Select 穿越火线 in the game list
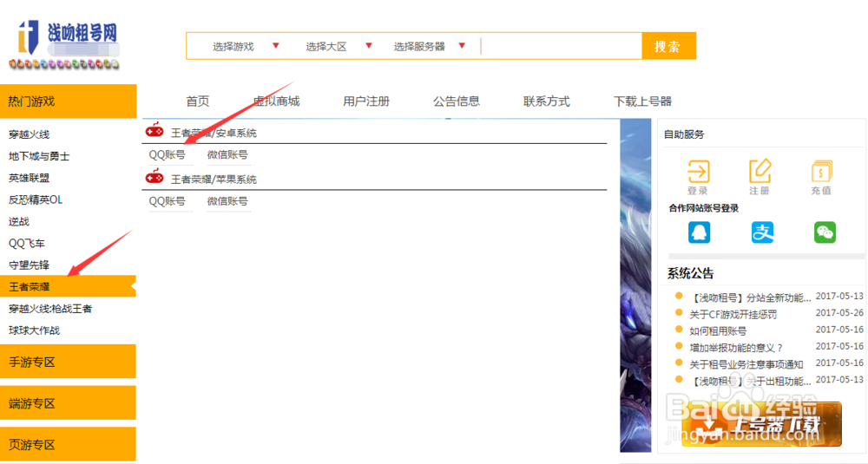Screen dimensions: 868x464 (x=29, y=134)
